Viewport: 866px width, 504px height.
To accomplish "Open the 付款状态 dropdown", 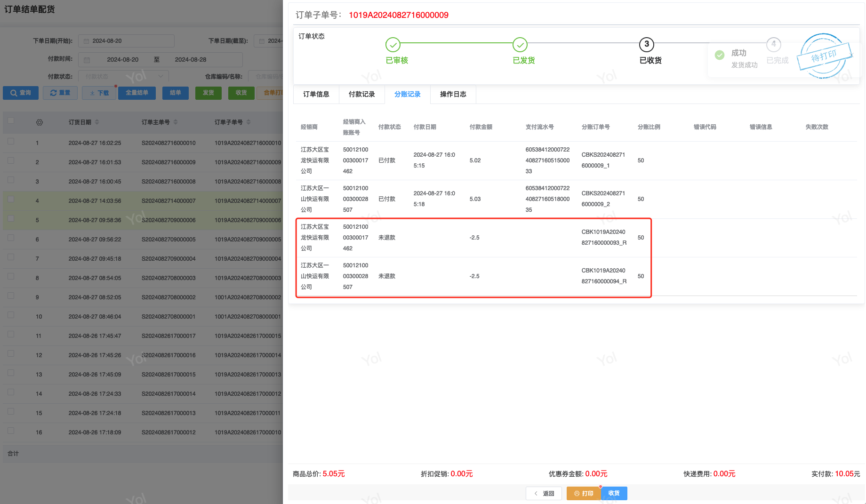I will point(124,76).
